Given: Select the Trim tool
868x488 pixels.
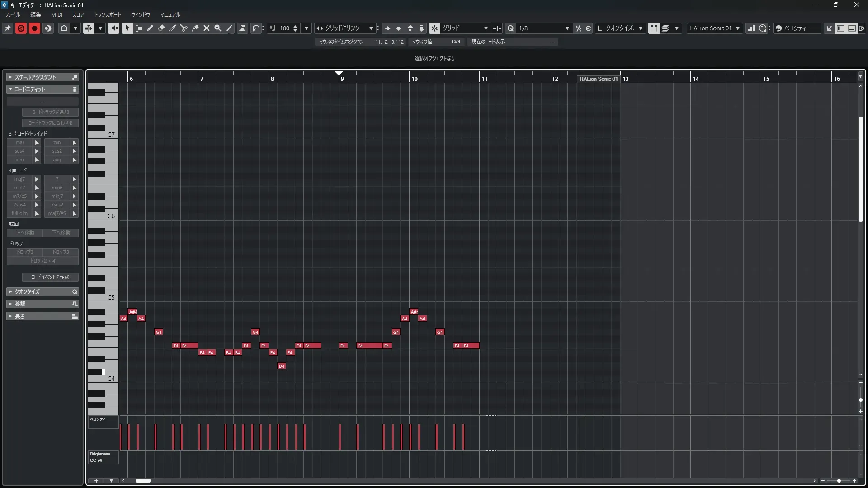Looking at the screenshot, I should (172, 28).
